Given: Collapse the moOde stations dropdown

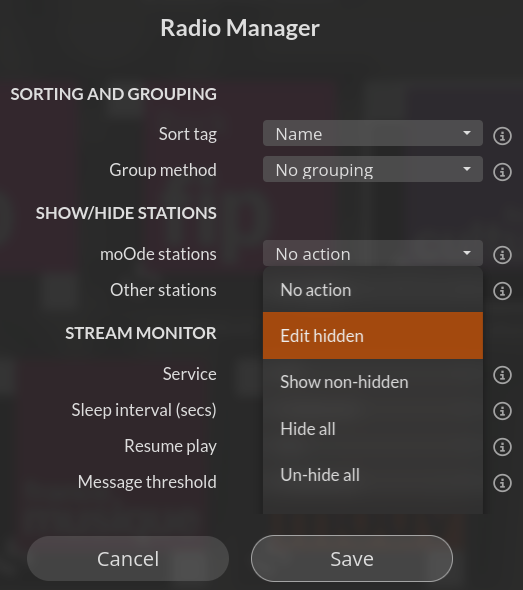Looking at the screenshot, I should [372, 253].
